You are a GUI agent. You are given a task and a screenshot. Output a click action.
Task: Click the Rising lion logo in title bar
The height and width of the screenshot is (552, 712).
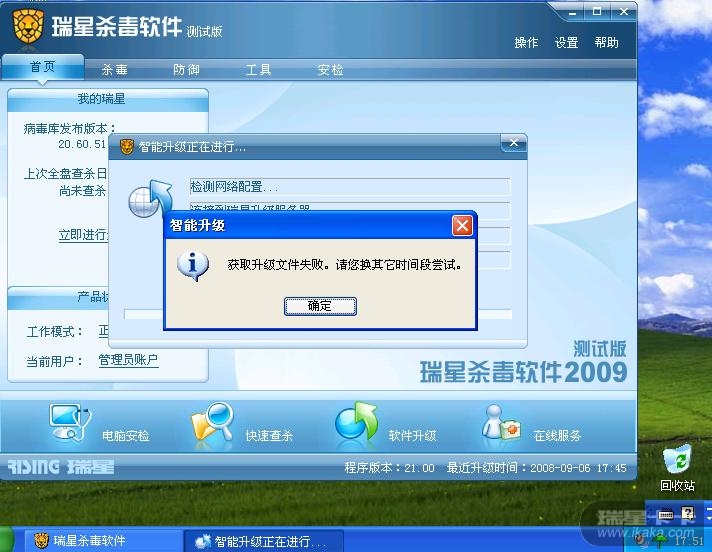28,26
